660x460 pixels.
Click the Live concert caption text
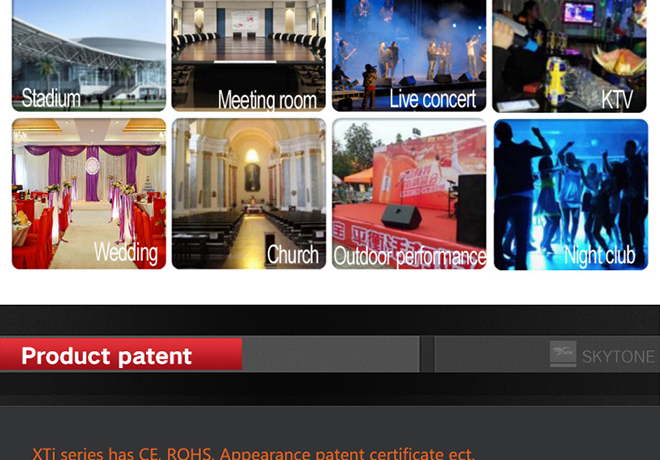tap(432, 99)
